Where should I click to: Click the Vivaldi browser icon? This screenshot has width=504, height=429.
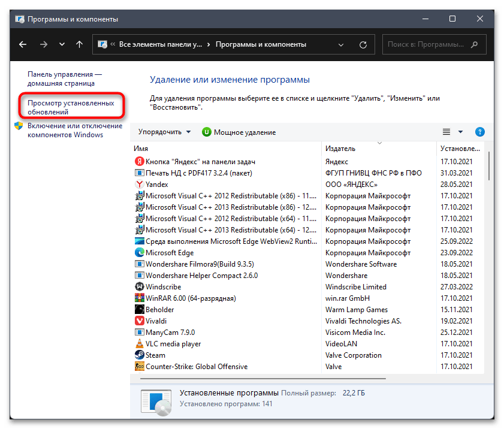(x=139, y=321)
